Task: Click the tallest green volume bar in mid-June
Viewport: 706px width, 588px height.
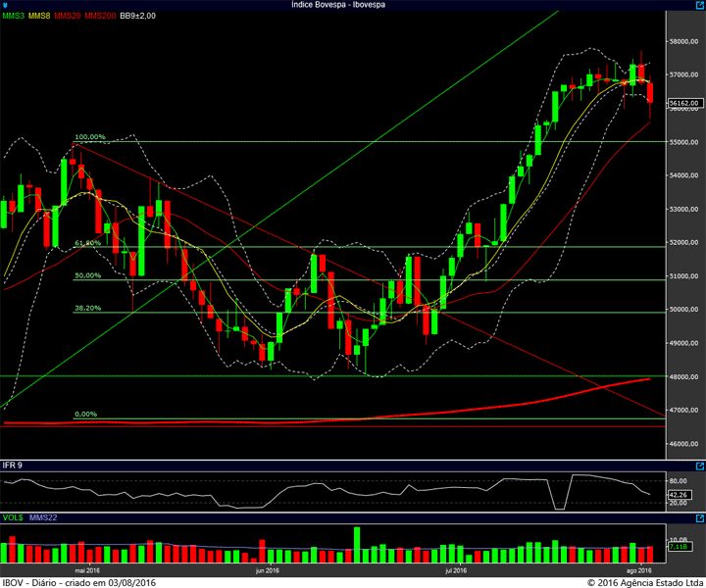Action: 357,545
